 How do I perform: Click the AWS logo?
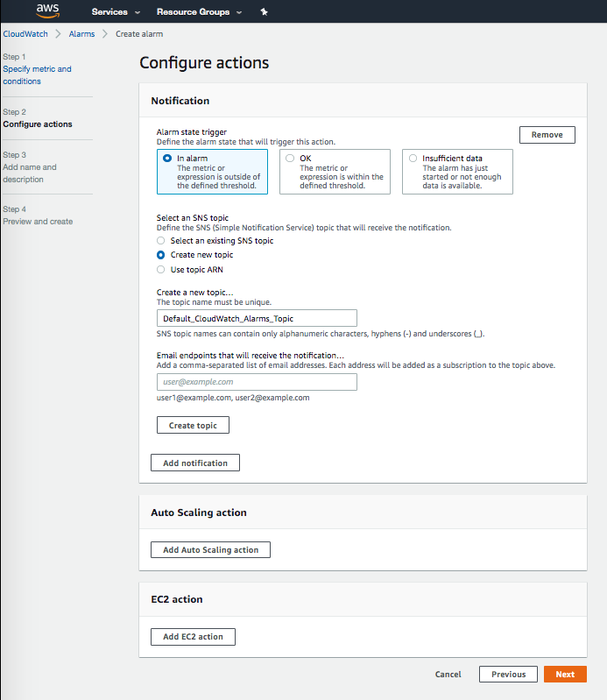[x=47, y=11]
